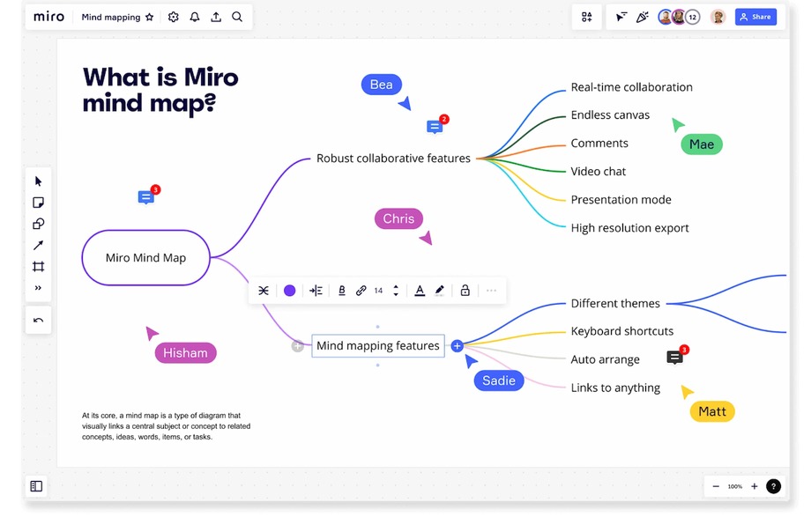811x532 pixels.
Task: Click the mind map description paragraph
Action: coord(166,426)
